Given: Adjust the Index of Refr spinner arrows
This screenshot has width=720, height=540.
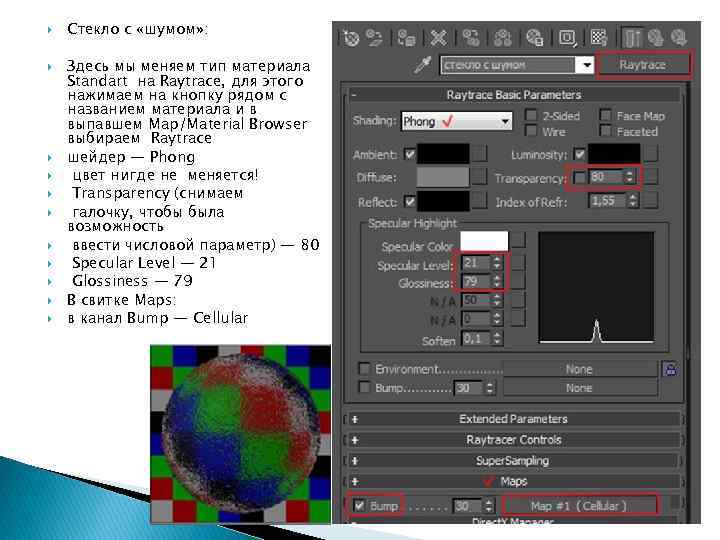Looking at the screenshot, I should (633, 201).
